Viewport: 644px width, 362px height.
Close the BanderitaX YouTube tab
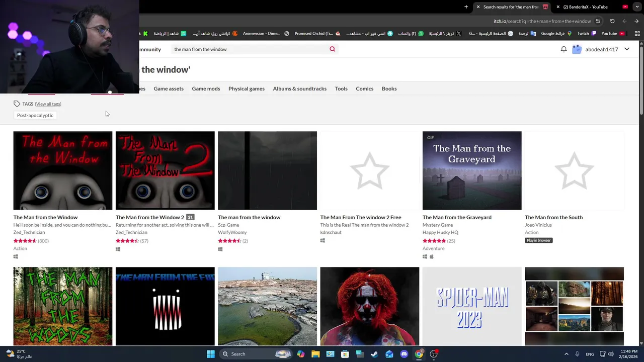coord(558,7)
